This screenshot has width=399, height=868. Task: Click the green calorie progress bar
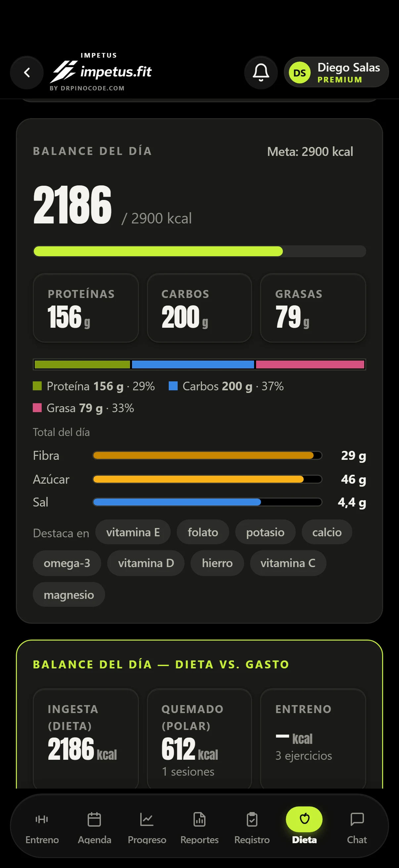coord(200,251)
